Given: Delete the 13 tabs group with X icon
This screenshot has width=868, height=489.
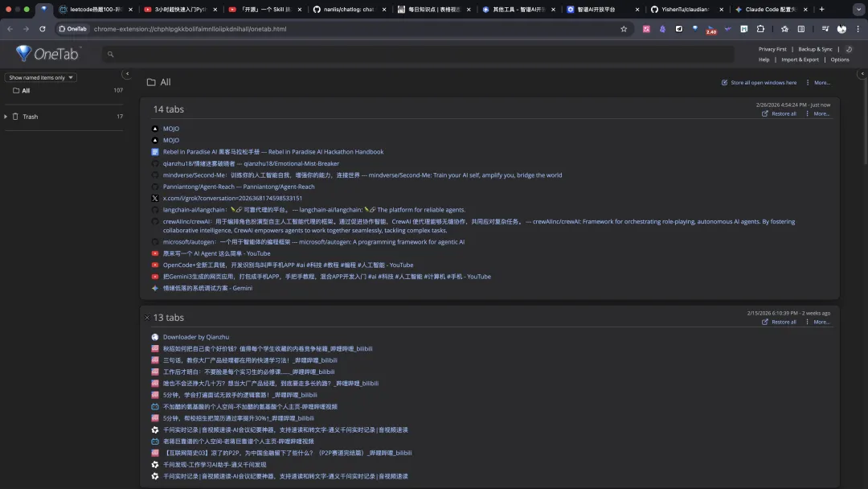Looking at the screenshot, I should coord(147,318).
